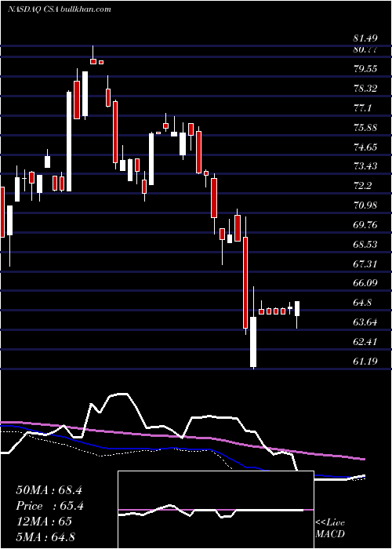The width and height of the screenshot is (392, 549).
Task: Click inside the MACD inset chart panel
Action: tap(216, 510)
